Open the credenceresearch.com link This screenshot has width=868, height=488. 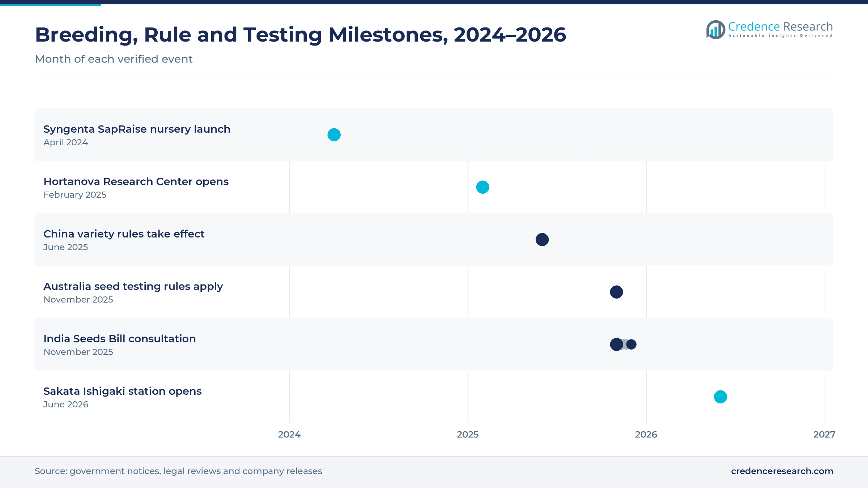(x=782, y=471)
